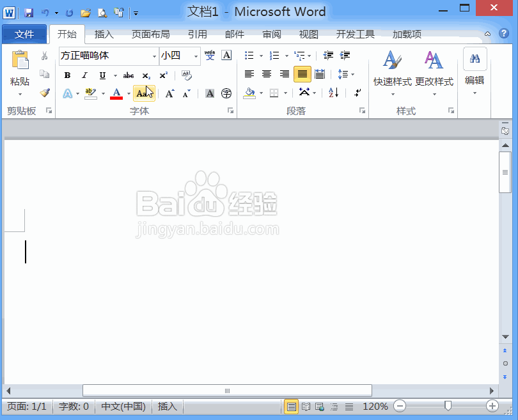Click the Undo icon
Image resolution: width=518 pixels, height=420 pixels.
45,13
